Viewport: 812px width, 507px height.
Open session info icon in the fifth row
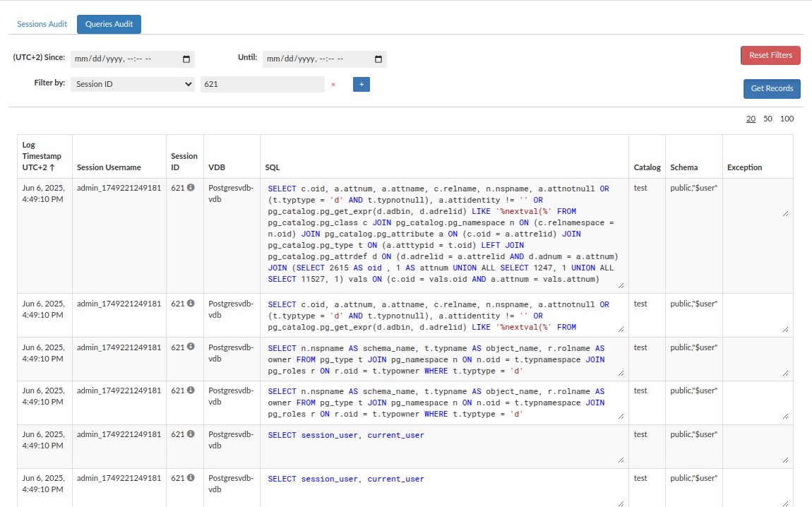(191, 434)
